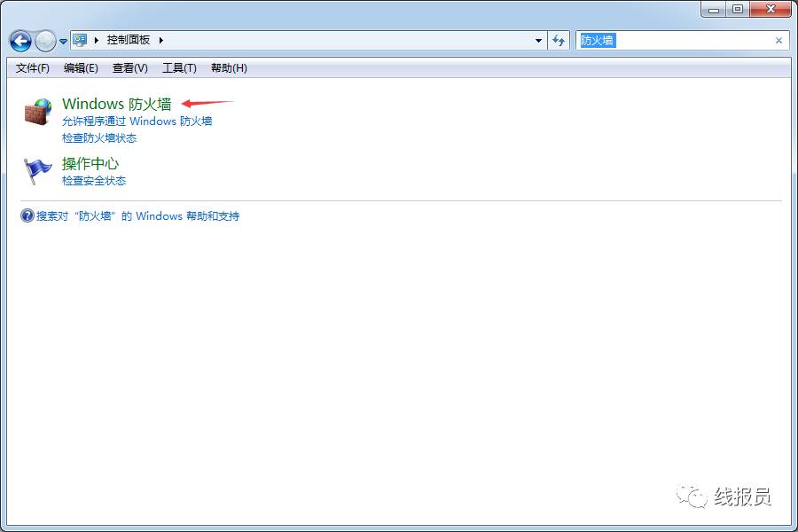Open the 文件(F) menu

coord(32,68)
